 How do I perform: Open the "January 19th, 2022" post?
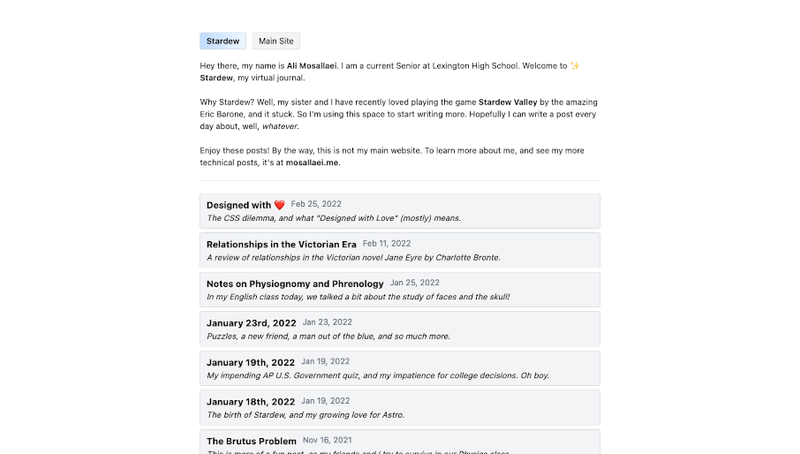250,362
